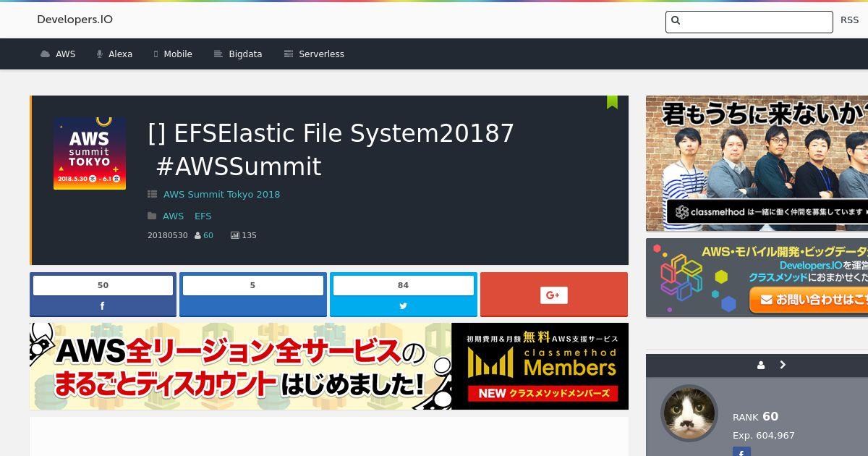The width and height of the screenshot is (868, 456).
Task: Open the Bigdata menu item
Action: coord(238,54)
